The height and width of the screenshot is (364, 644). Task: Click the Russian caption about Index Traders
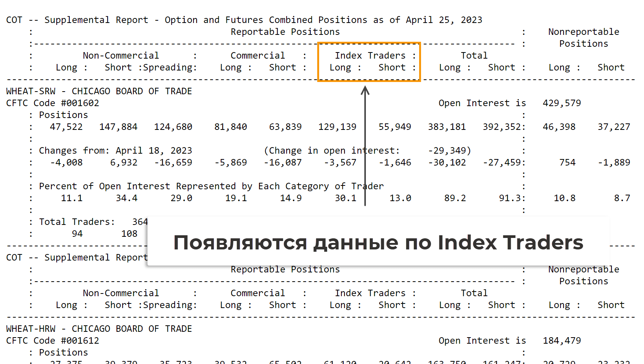coord(378,242)
